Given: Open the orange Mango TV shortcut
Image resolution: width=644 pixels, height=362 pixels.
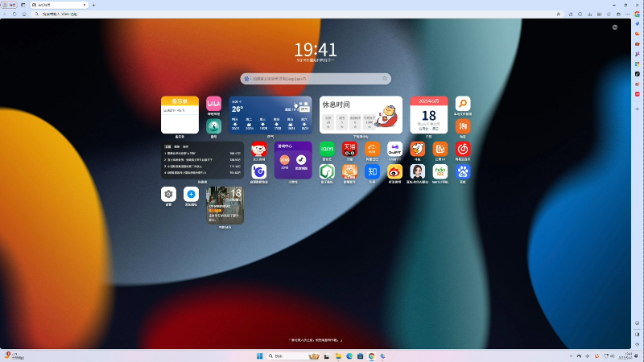Looking at the screenshot, I should point(440,149).
